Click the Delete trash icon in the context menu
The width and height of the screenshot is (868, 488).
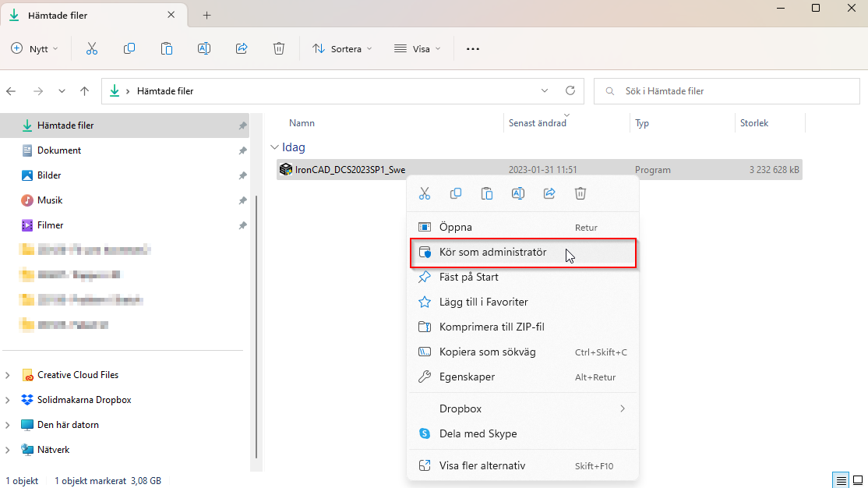click(580, 193)
